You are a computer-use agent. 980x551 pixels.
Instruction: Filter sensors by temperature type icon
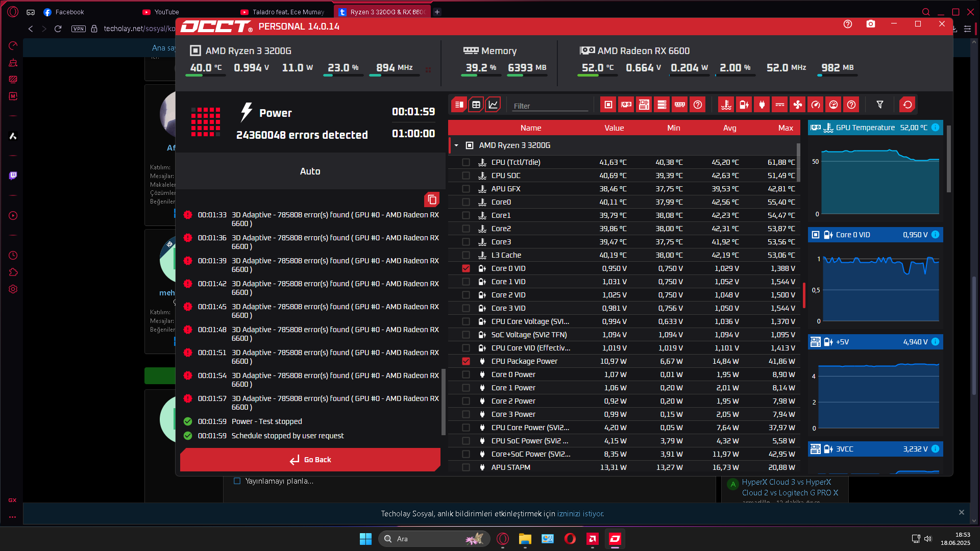[726, 105]
